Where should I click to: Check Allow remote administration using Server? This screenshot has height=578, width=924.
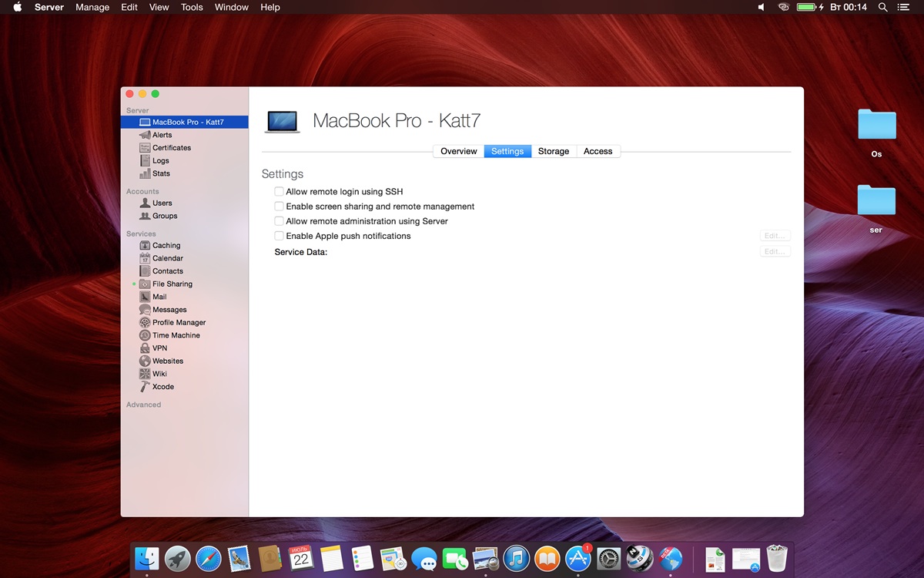pos(279,220)
